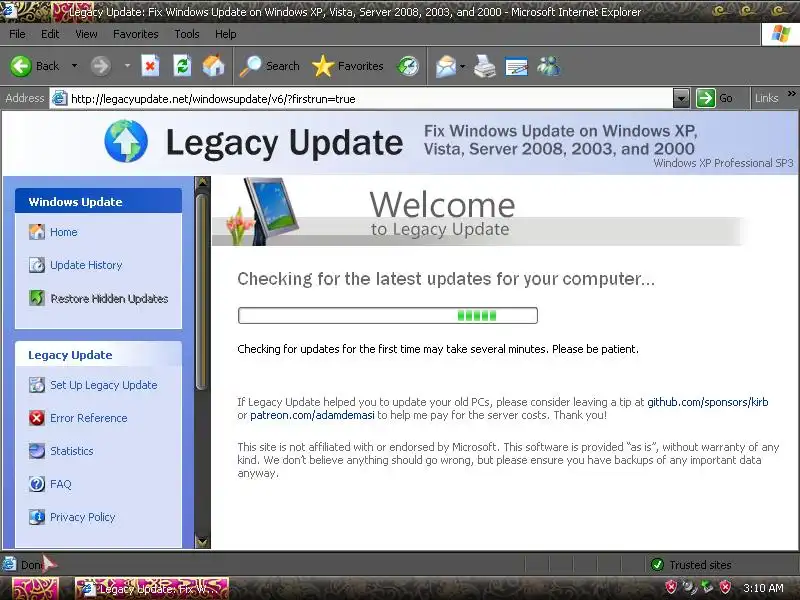This screenshot has width=800, height=600.
Task: Go back with the green Back arrow
Action: (x=35, y=66)
